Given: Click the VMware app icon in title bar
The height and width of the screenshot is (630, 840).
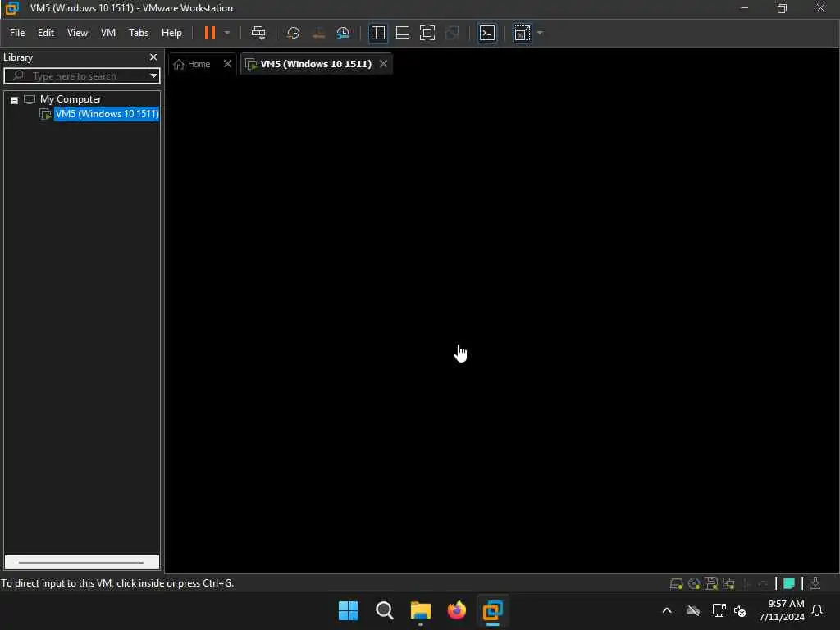Looking at the screenshot, I should pyautogui.click(x=11, y=8).
